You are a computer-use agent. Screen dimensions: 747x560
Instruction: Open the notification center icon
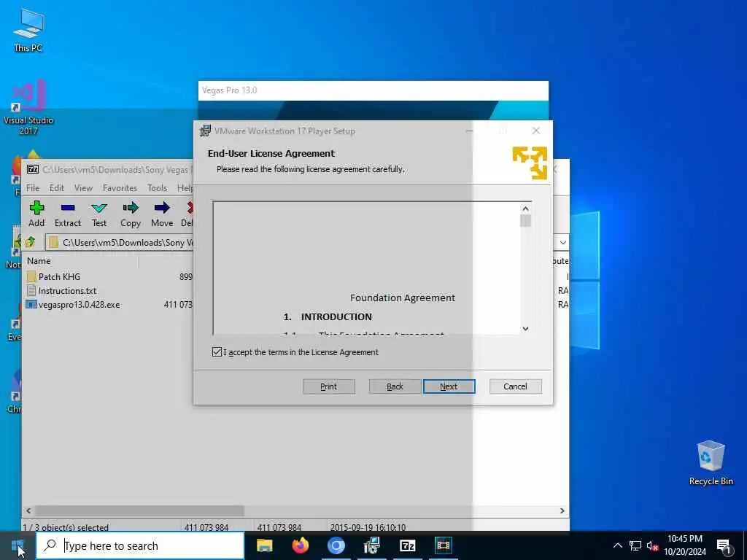click(x=724, y=545)
